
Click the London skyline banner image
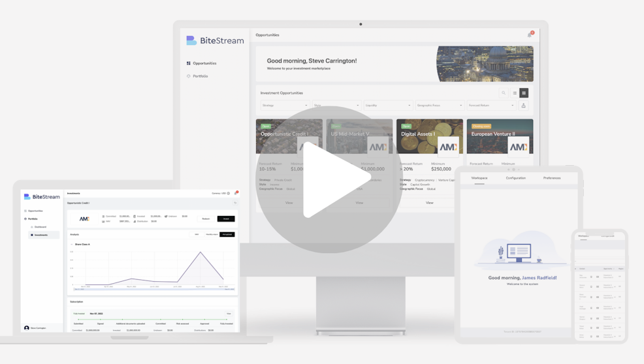pyautogui.click(x=485, y=64)
